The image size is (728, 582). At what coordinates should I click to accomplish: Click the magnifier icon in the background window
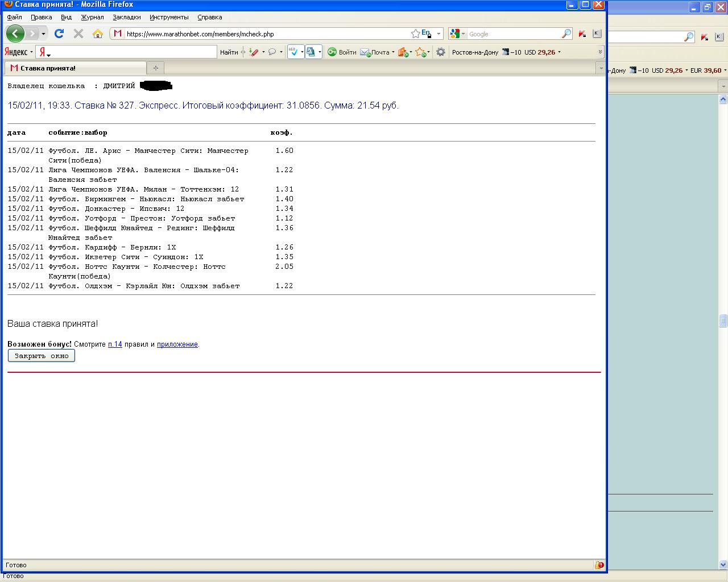point(689,37)
